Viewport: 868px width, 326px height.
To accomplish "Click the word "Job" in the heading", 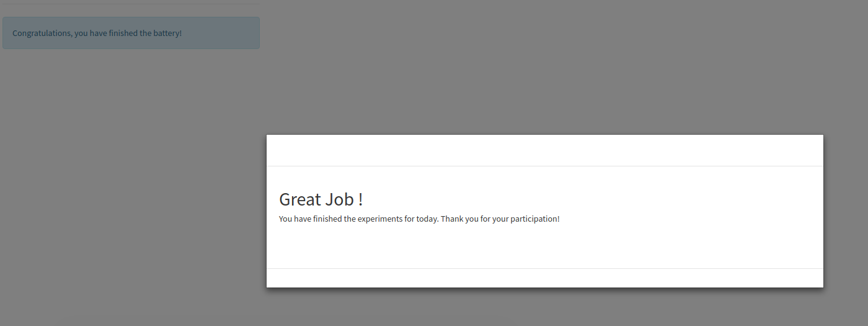I will click(x=340, y=199).
